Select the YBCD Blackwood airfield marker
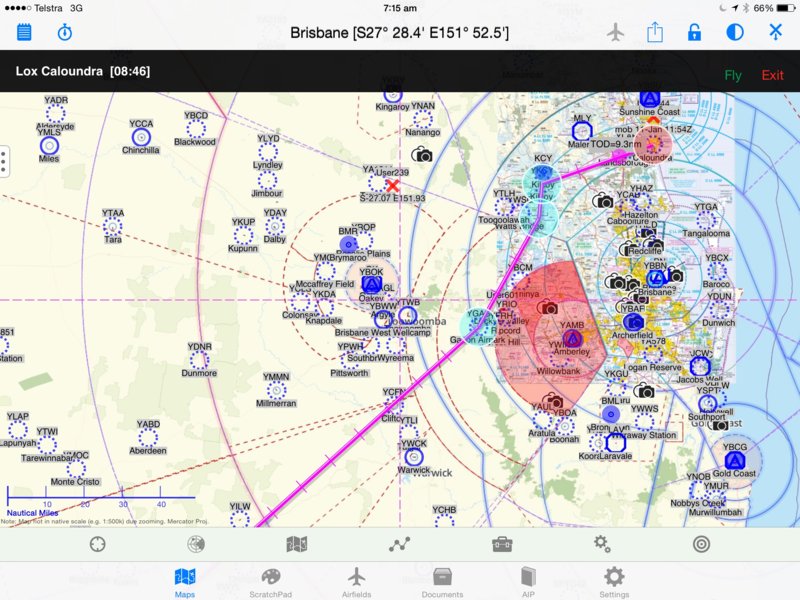800x600 pixels. click(x=196, y=129)
